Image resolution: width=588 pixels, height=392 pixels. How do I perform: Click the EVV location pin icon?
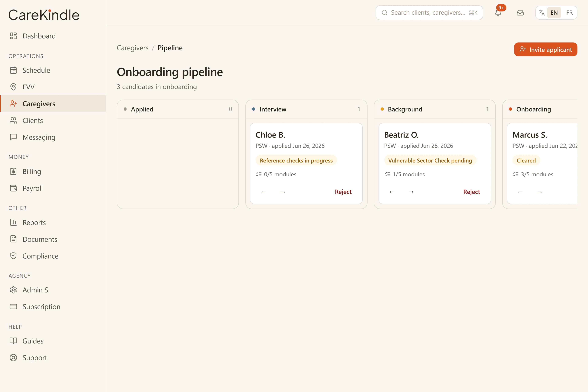coord(13,87)
